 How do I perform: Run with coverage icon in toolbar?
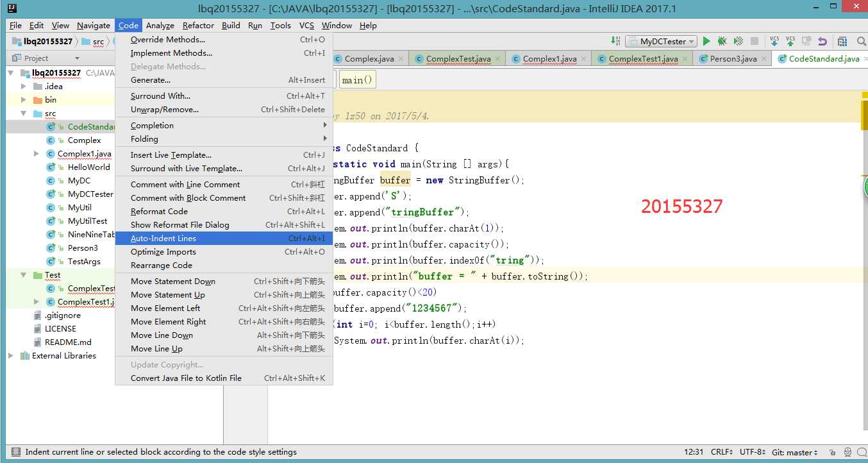pyautogui.click(x=739, y=41)
